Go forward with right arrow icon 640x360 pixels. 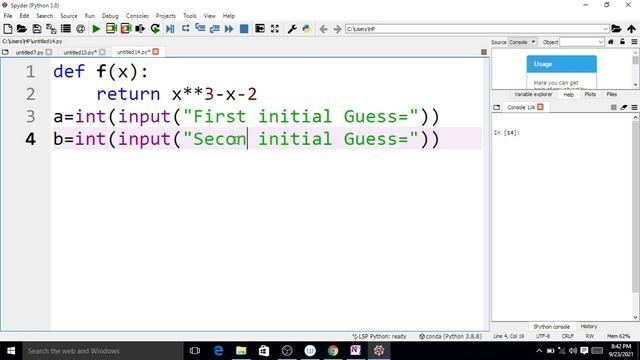(337, 29)
